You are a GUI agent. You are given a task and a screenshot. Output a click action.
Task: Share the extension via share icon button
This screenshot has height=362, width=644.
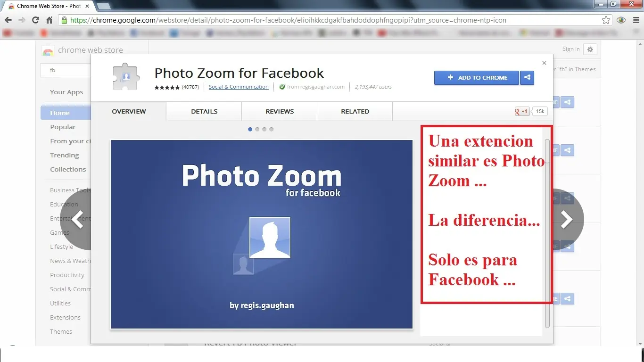point(527,78)
